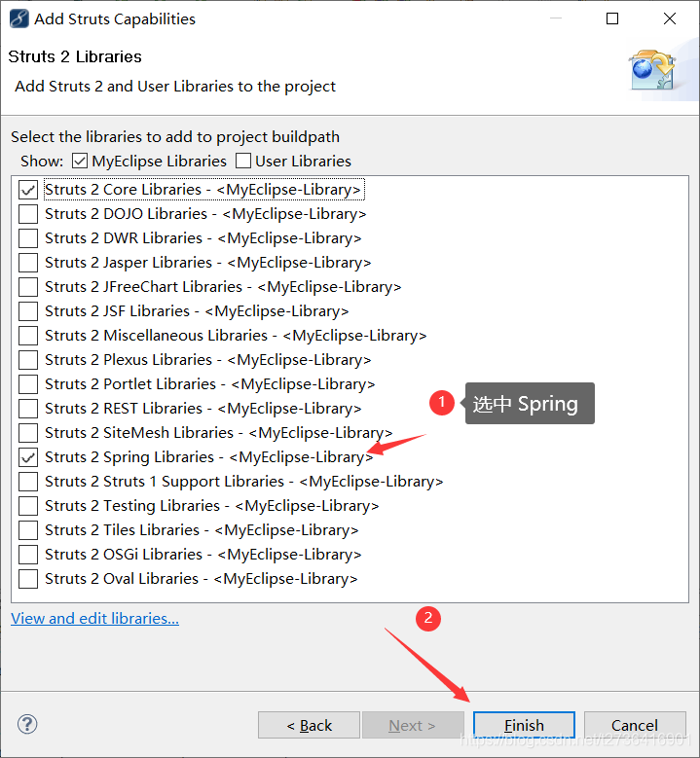
Task: Select 'Struts 2 Portlet Libraries' row text
Action: tap(210, 384)
